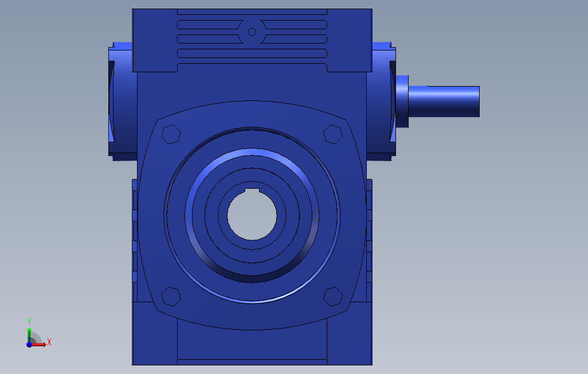
Task: Select the lower-right hex bolt on the flange
Action: point(333,296)
